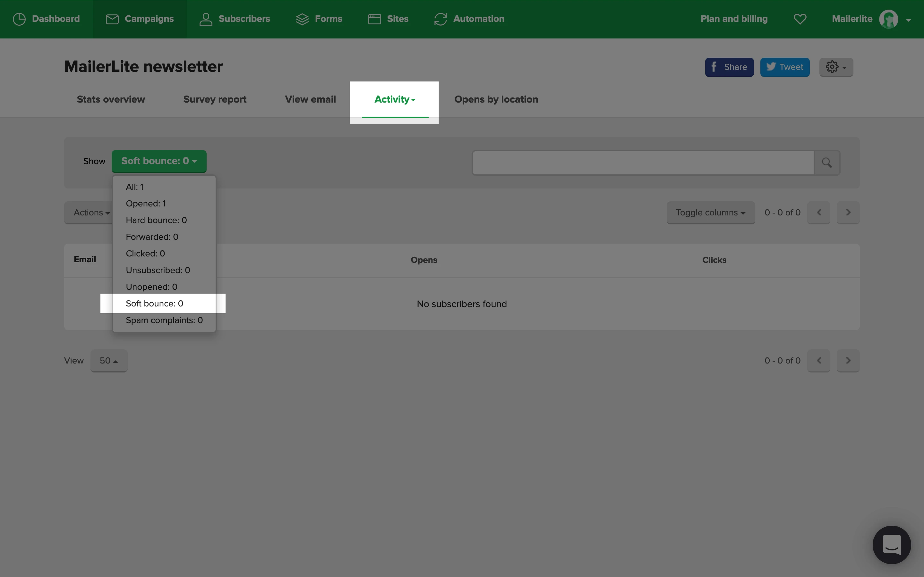Expand the Soft bounce filter dropdown
924x577 pixels.
coord(159,161)
